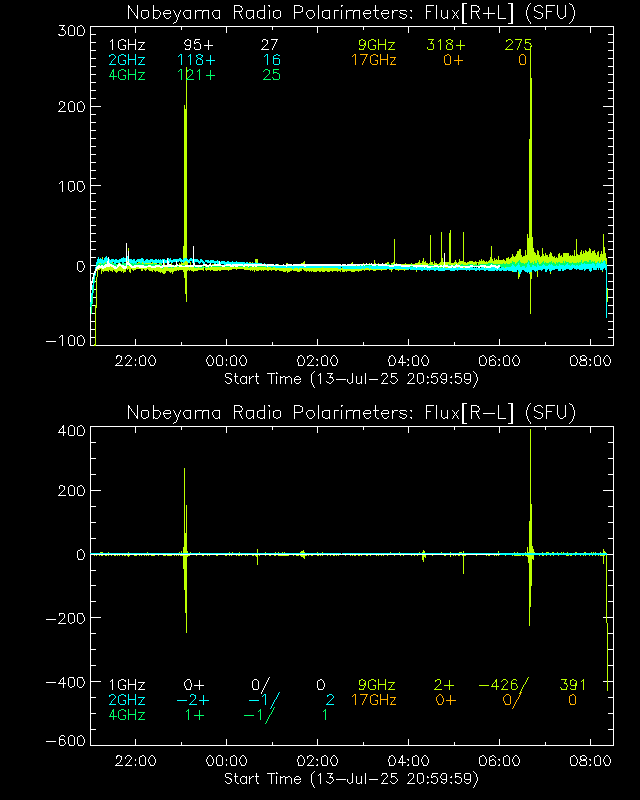Image resolution: width=640 pixels, height=800 pixels.
Task: Click the 00:00 x-axis label on R-L plot
Action: point(227,761)
